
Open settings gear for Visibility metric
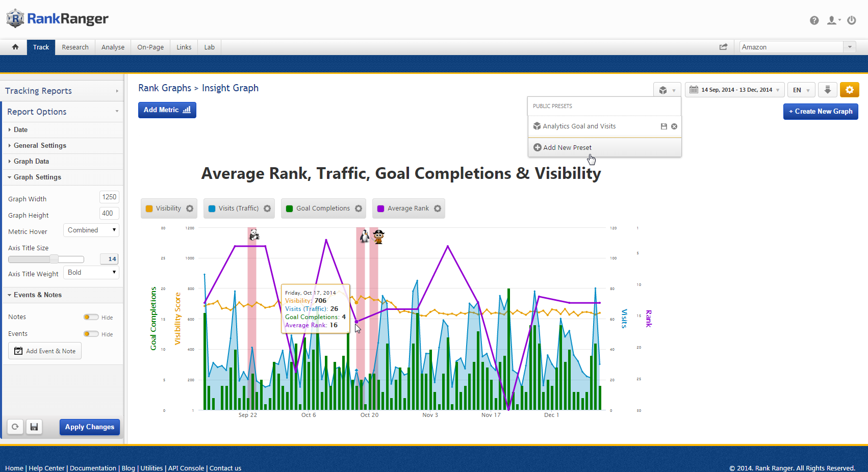coord(190,208)
